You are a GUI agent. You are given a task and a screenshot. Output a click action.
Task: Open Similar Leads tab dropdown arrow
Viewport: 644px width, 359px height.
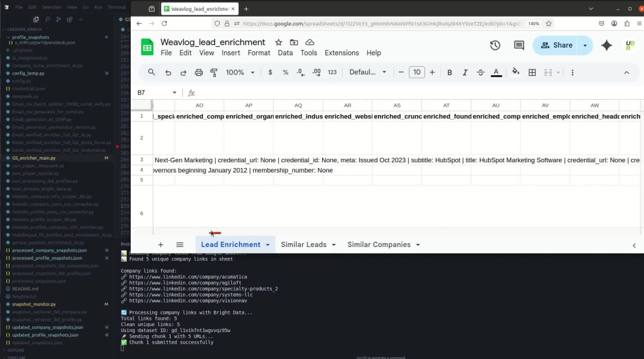[334, 245]
